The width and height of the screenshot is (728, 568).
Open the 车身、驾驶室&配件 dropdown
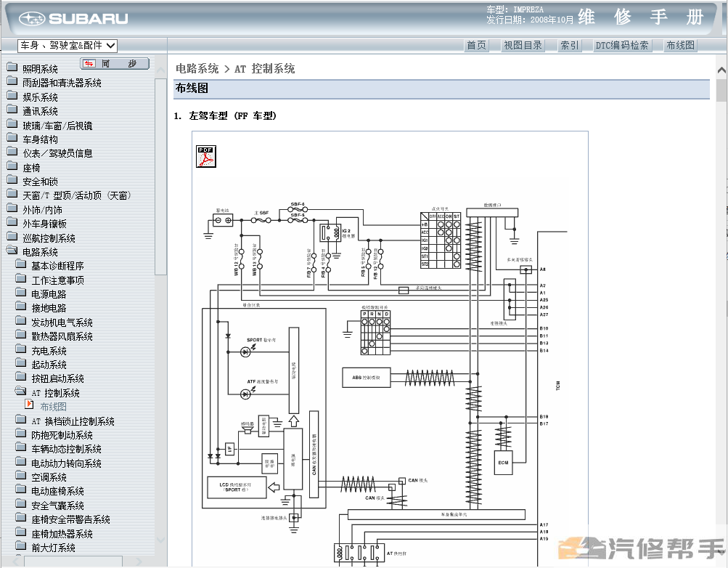[68, 46]
